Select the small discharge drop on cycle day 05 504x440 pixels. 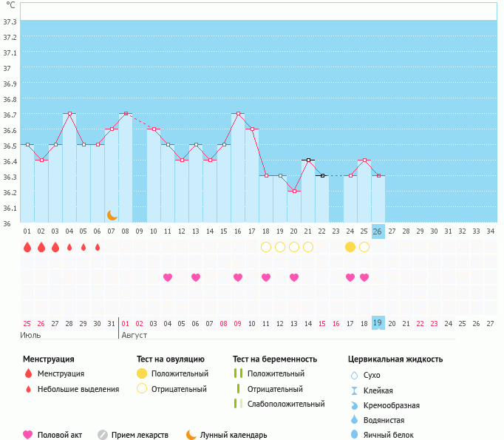point(84,247)
